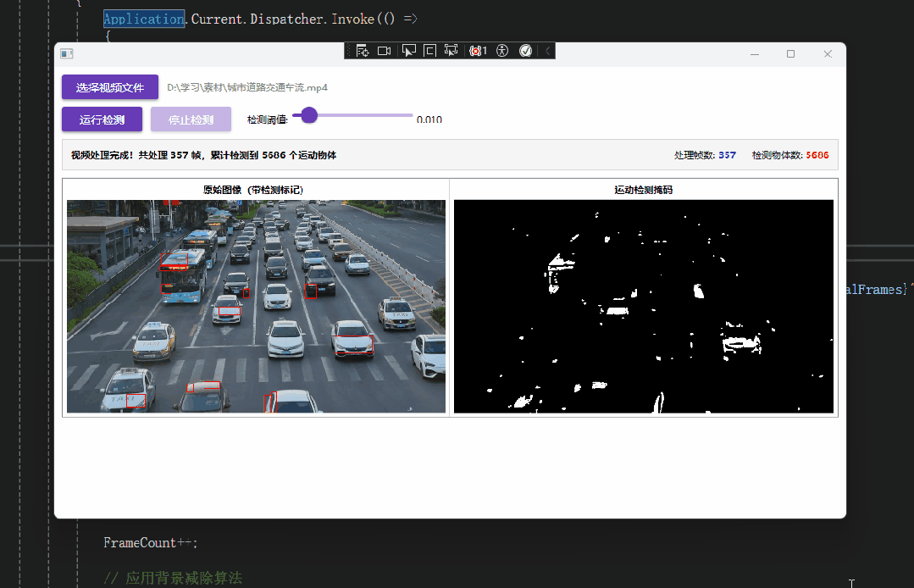Viewport: 914px width, 588px height.
Task: Click FrameCount++ line in code editor
Action: click(151, 542)
